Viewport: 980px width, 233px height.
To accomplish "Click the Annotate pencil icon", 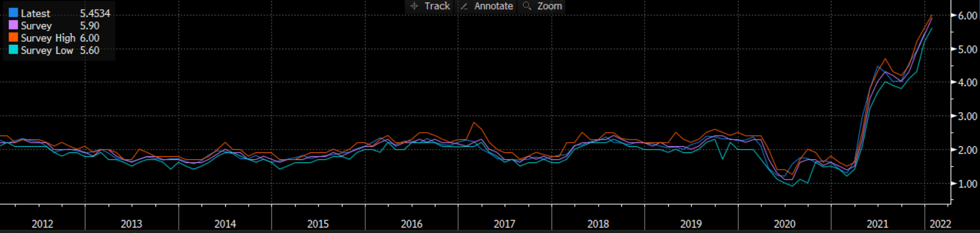I will tap(464, 6).
